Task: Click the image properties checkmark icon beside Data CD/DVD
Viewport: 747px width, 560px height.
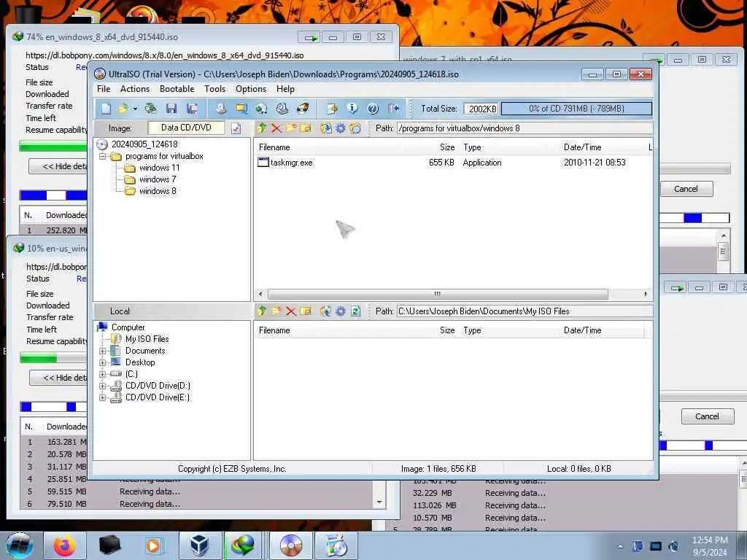Action: (x=236, y=128)
